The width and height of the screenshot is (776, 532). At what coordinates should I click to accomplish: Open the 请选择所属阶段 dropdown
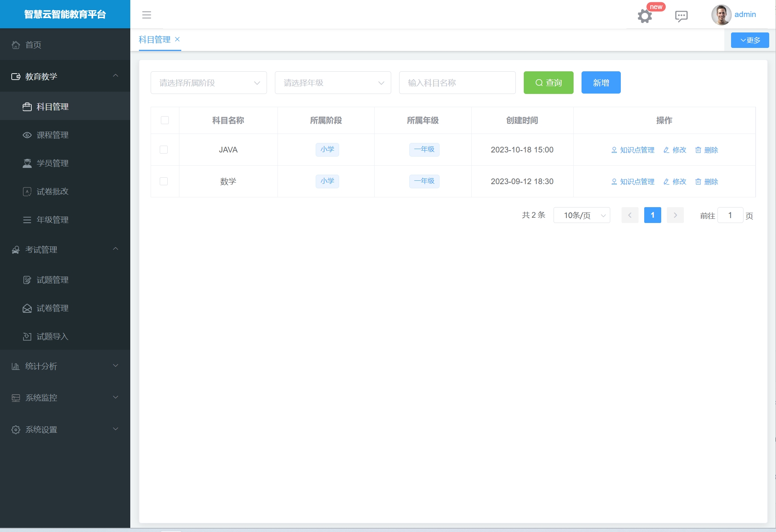coord(208,83)
